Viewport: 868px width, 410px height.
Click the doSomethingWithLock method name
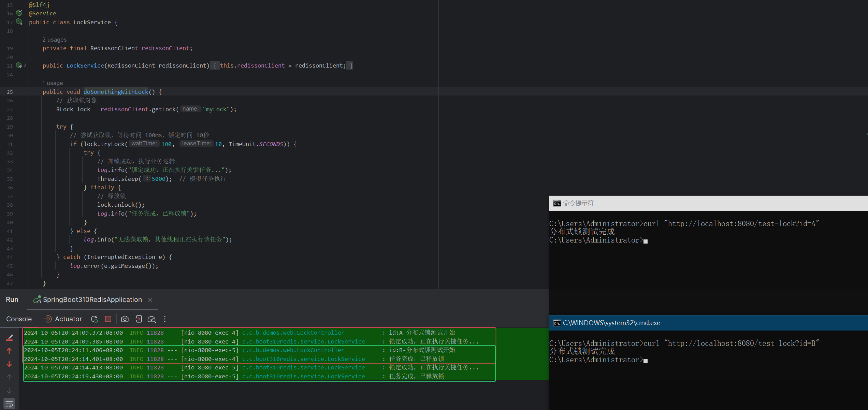pyautogui.click(x=116, y=92)
